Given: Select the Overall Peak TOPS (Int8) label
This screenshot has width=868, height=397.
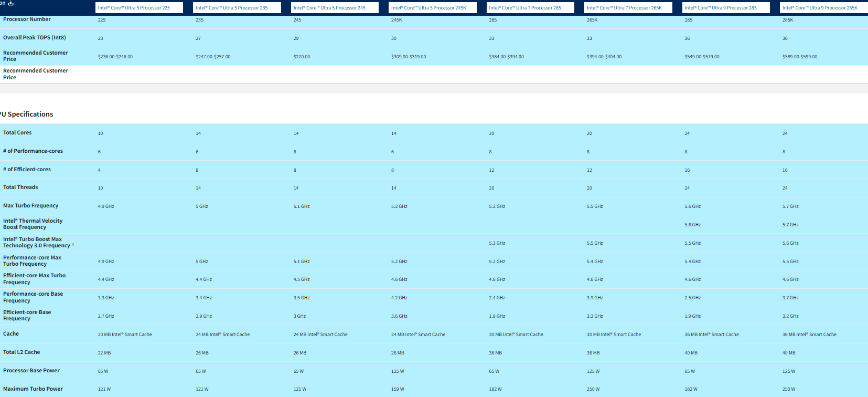Looking at the screenshot, I should 35,38.
